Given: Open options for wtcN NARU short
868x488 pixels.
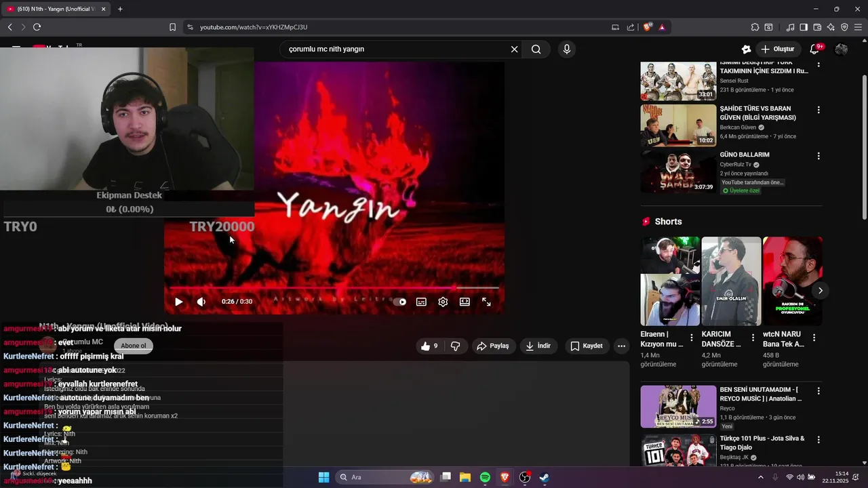Looking at the screenshot, I should tap(814, 338).
